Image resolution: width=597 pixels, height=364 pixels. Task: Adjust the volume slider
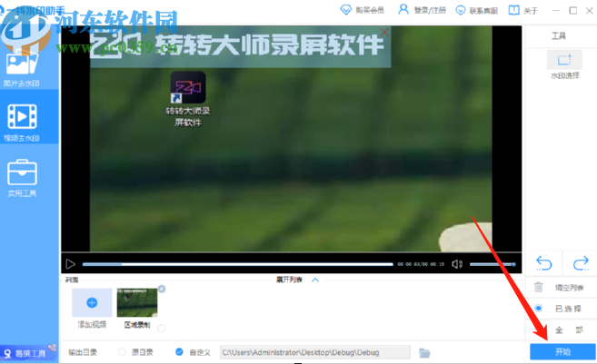click(x=493, y=264)
